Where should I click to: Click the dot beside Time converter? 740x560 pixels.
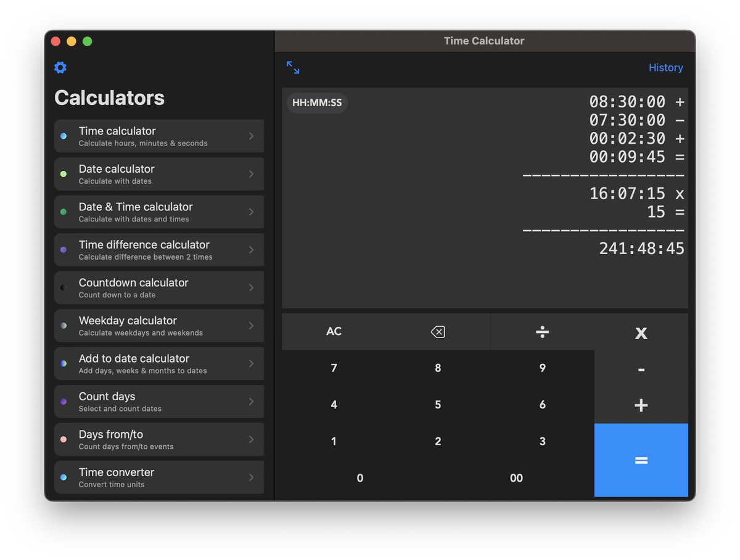click(x=64, y=477)
